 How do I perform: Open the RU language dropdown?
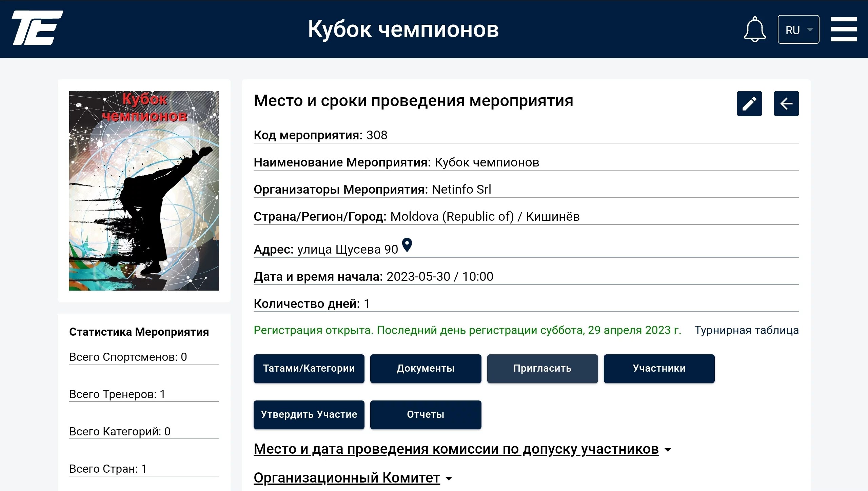(x=798, y=30)
